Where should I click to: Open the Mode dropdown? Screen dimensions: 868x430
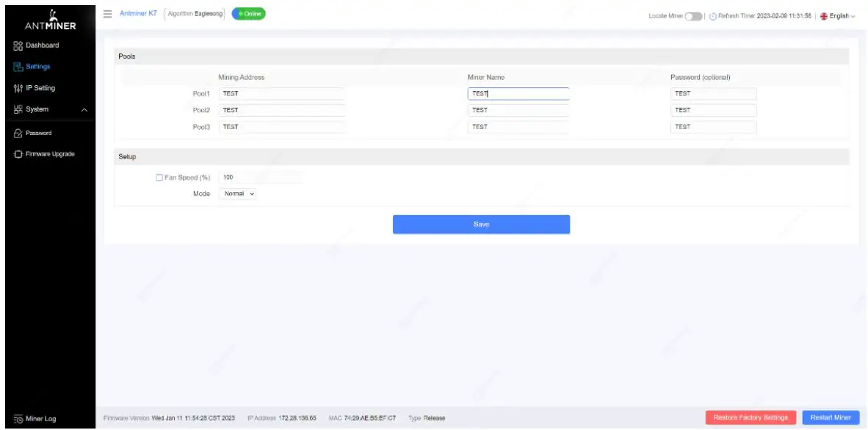[x=237, y=194]
